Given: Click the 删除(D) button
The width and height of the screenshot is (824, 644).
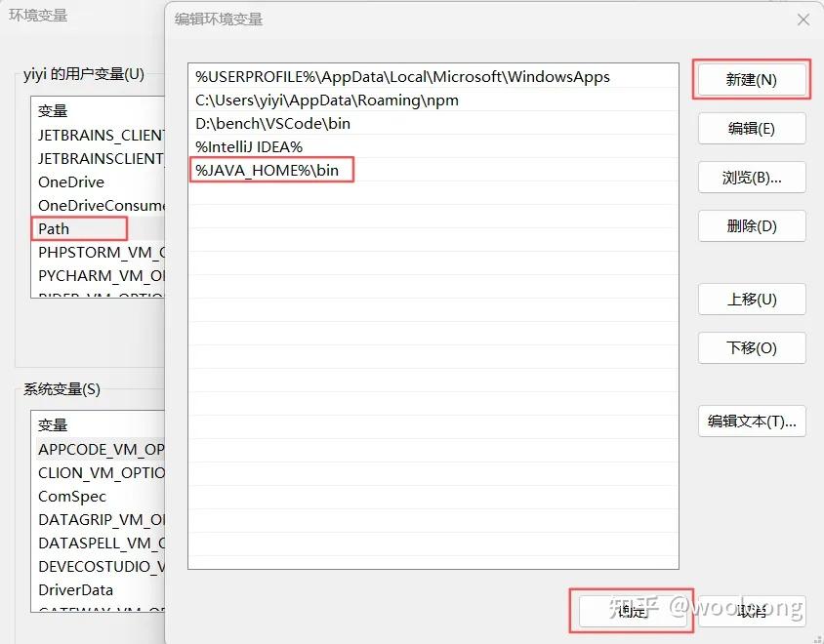Looking at the screenshot, I should tap(751, 225).
